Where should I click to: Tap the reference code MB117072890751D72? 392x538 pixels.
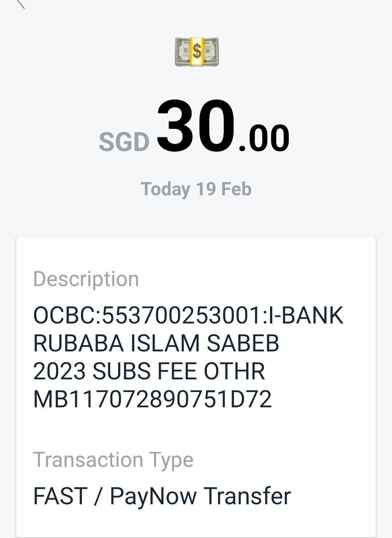click(x=152, y=399)
